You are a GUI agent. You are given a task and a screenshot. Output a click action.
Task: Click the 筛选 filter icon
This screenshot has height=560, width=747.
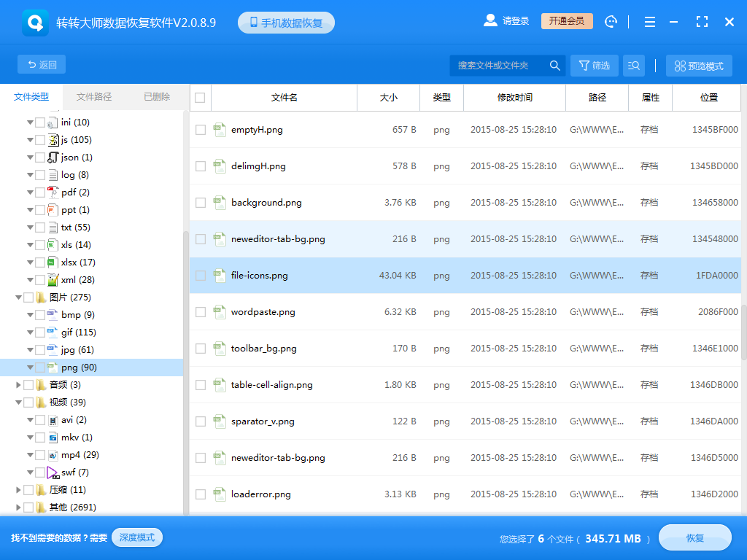(594, 65)
